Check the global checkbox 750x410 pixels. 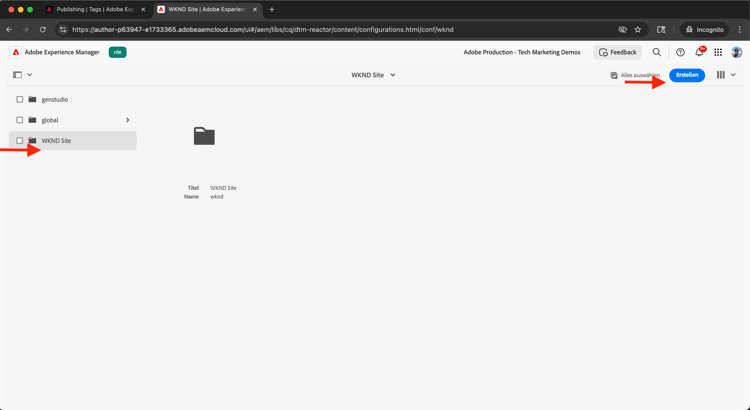click(20, 120)
